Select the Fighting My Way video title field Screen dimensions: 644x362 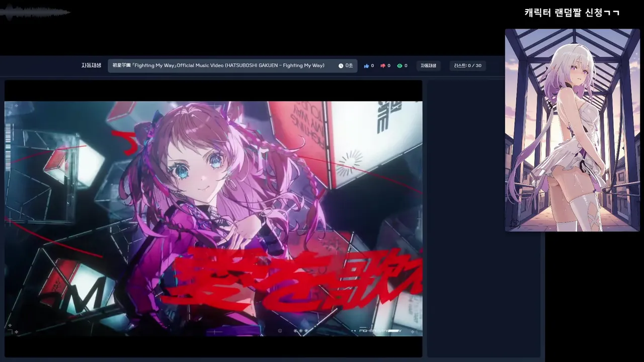pyautogui.click(x=232, y=66)
